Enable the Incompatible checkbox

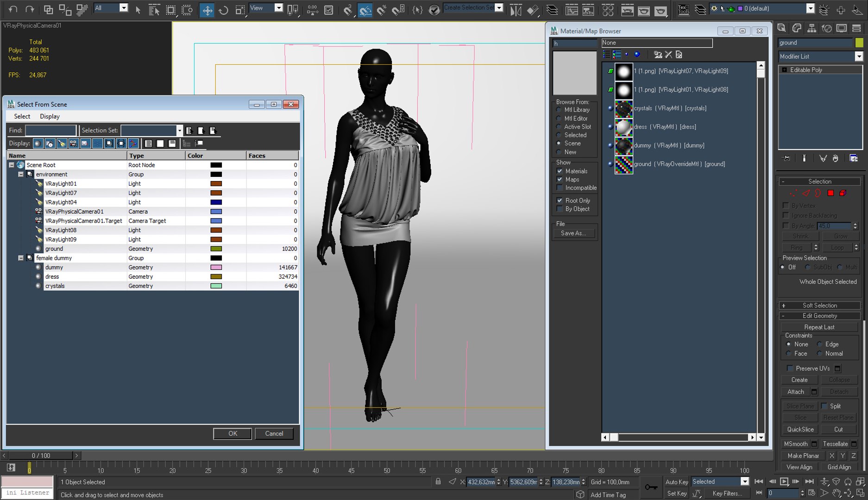click(560, 187)
